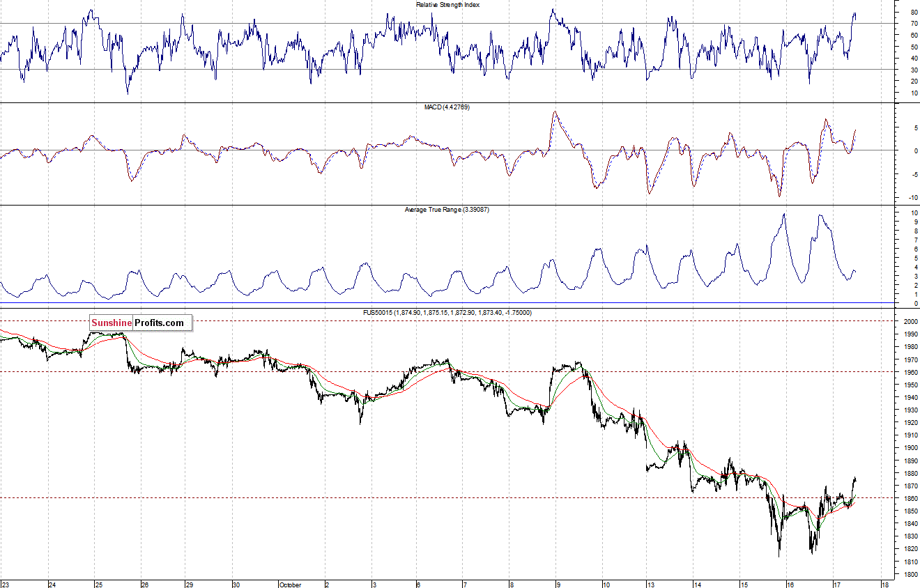Select Average True Range scale value 8
This screenshot has width=920, height=588.
click(x=914, y=231)
